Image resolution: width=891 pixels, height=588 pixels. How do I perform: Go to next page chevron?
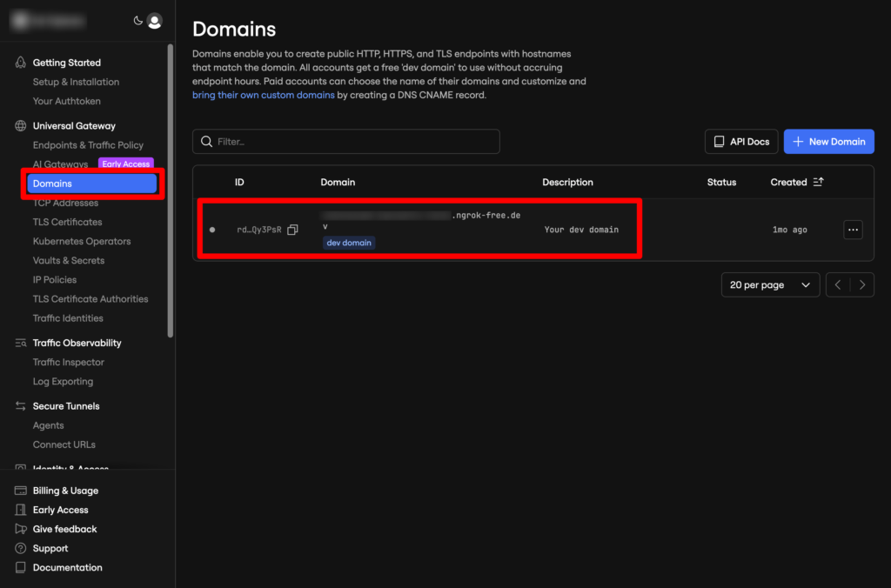pos(862,285)
